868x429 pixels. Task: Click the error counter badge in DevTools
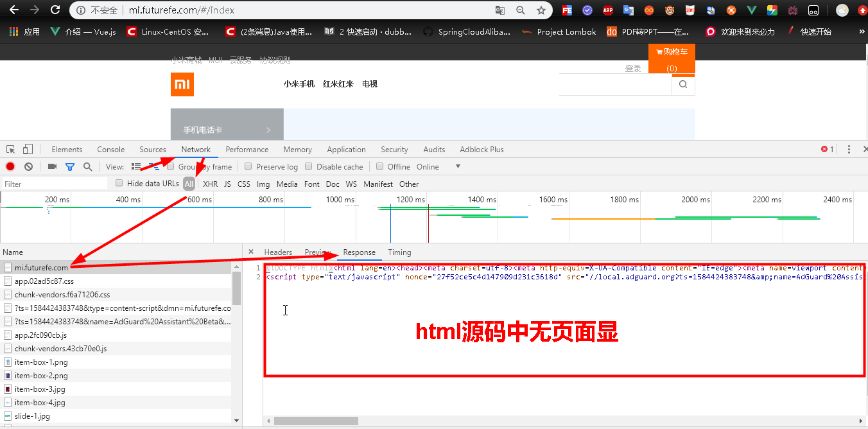pyautogui.click(x=828, y=149)
